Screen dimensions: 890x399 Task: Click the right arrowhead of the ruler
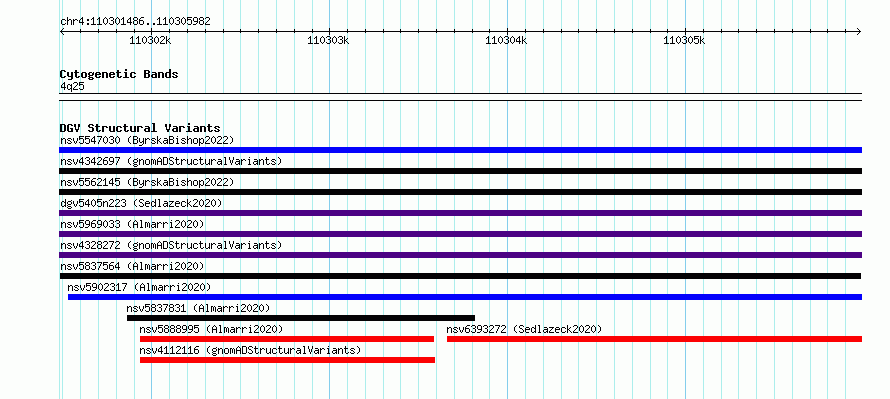click(859, 31)
